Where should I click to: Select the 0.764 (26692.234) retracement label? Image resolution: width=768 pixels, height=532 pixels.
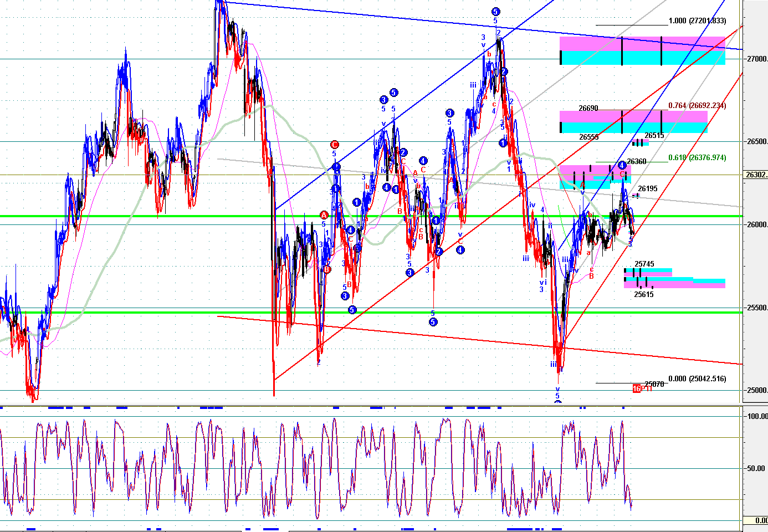(697, 105)
